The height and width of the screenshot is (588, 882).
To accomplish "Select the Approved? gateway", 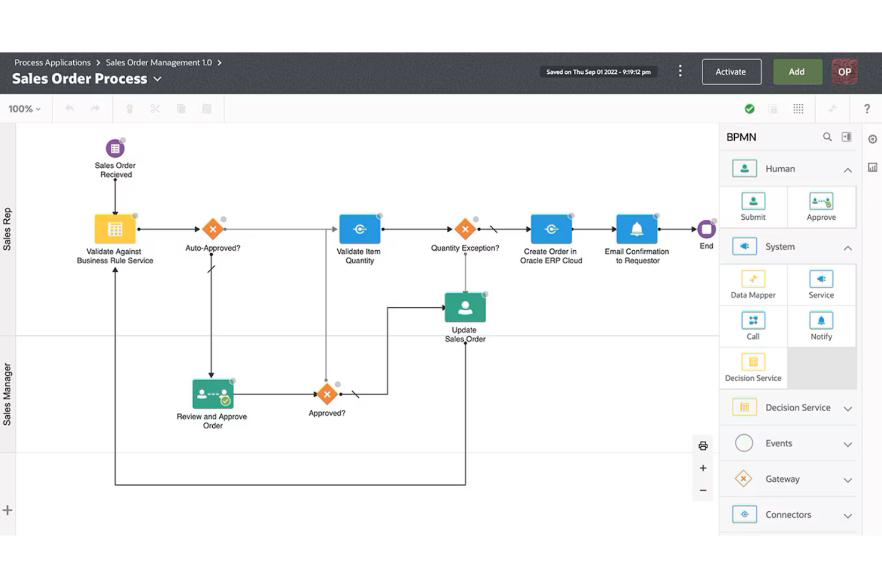I will click(x=327, y=394).
